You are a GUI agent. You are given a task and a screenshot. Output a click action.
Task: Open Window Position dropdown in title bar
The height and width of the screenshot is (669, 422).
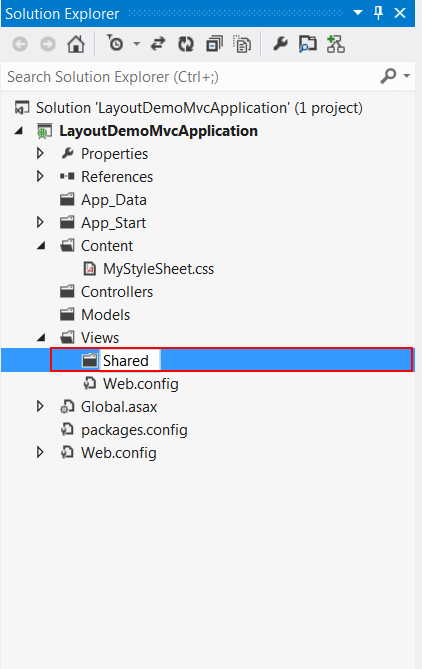(358, 13)
